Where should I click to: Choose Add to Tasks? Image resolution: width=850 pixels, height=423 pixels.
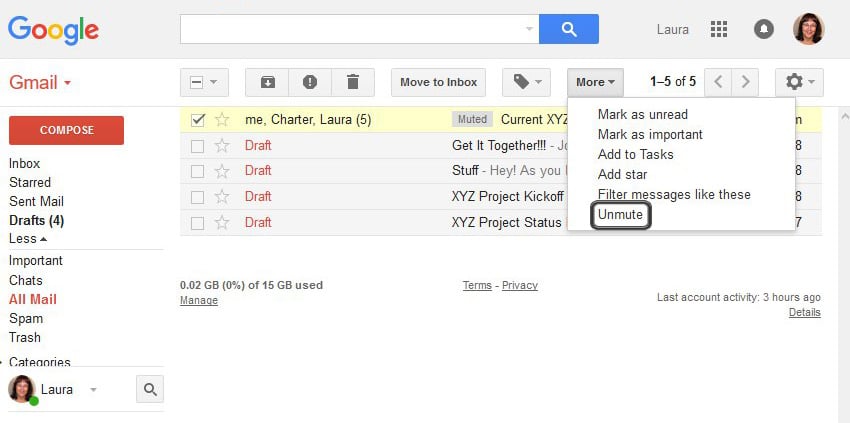(635, 155)
